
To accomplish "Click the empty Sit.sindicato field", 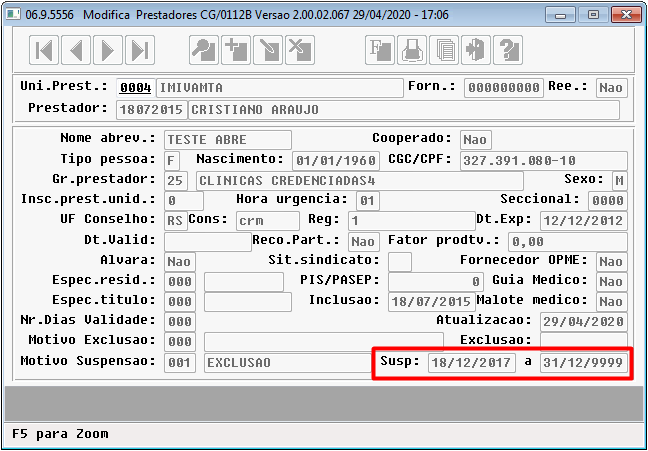I will pos(400,262).
